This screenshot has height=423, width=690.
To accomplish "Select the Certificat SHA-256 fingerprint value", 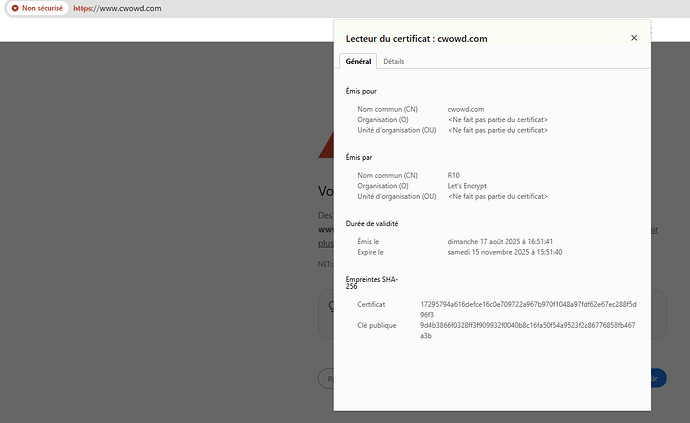I will (511, 308).
